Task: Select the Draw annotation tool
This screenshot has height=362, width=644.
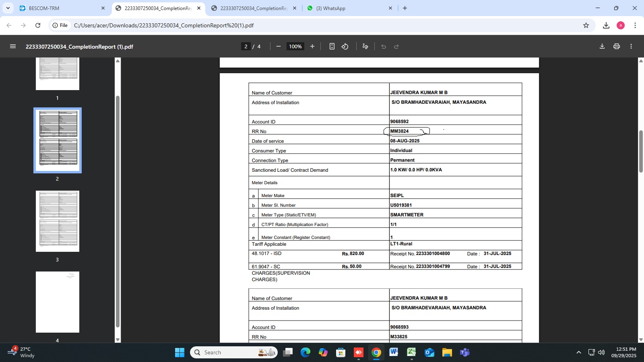Action: [365, 47]
